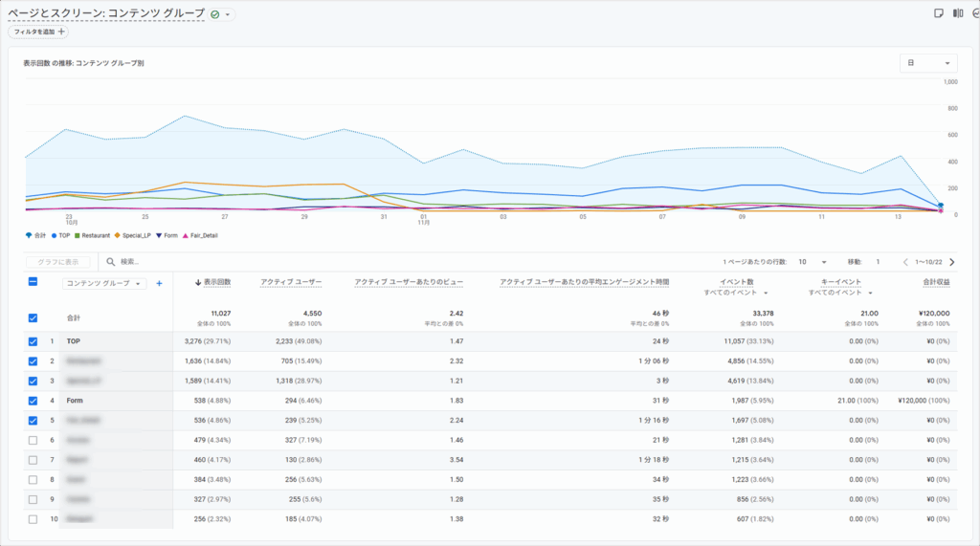Click the compare data columns icon
The height and width of the screenshot is (546, 980).
tap(957, 13)
